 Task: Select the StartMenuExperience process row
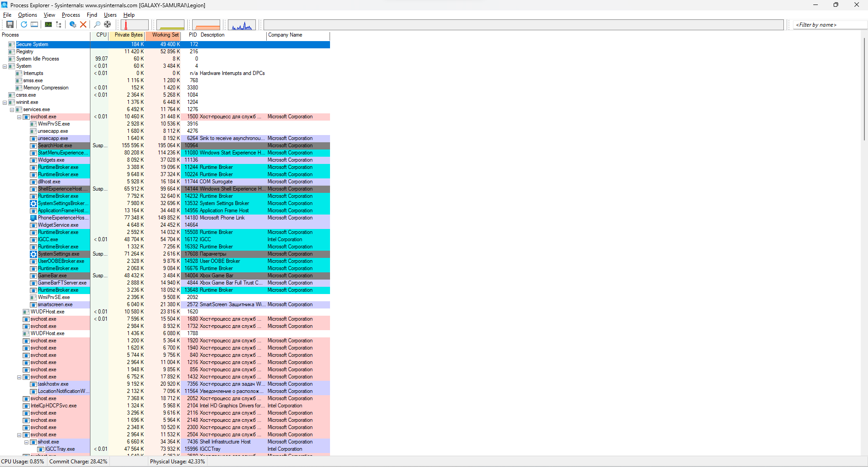165,153
